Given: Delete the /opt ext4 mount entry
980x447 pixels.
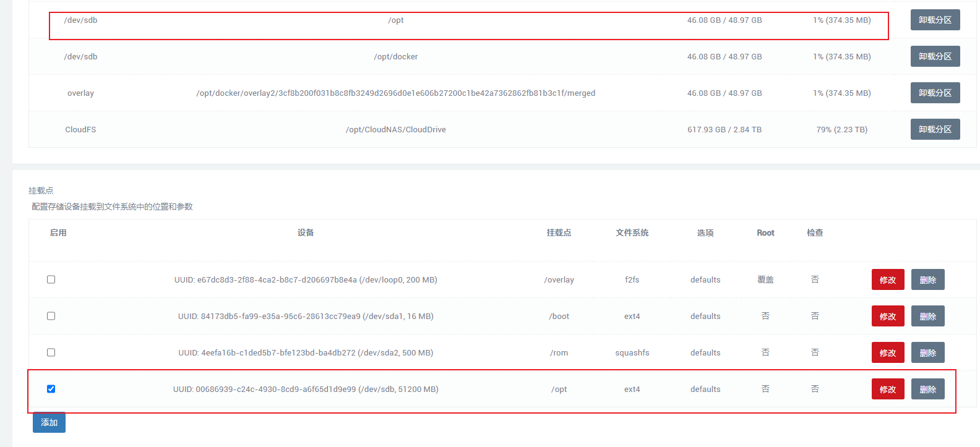Looking at the screenshot, I should [927, 390].
